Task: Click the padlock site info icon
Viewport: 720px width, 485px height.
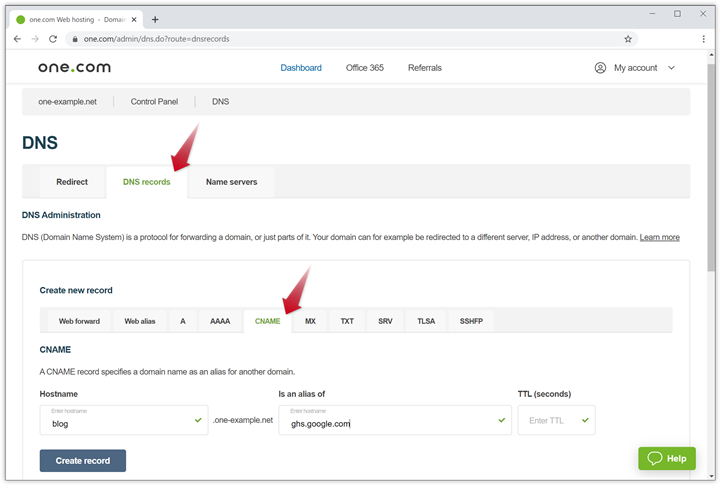Action: (x=73, y=39)
